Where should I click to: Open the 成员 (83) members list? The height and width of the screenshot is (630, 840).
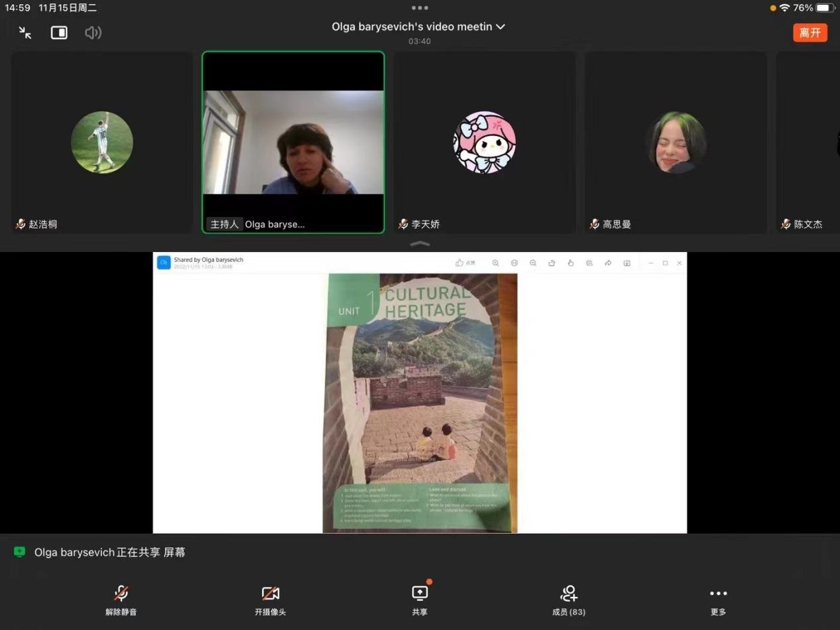tap(569, 599)
